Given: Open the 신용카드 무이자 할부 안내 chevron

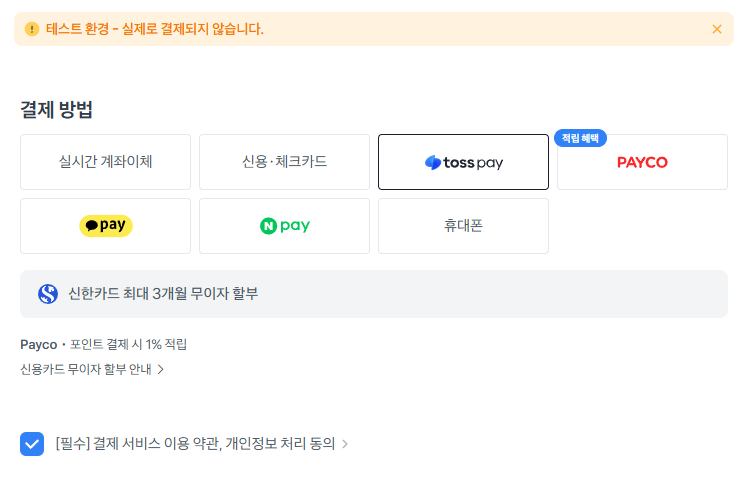Looking at the screenshot, I should pyautogui.click(x=160, y=370).
